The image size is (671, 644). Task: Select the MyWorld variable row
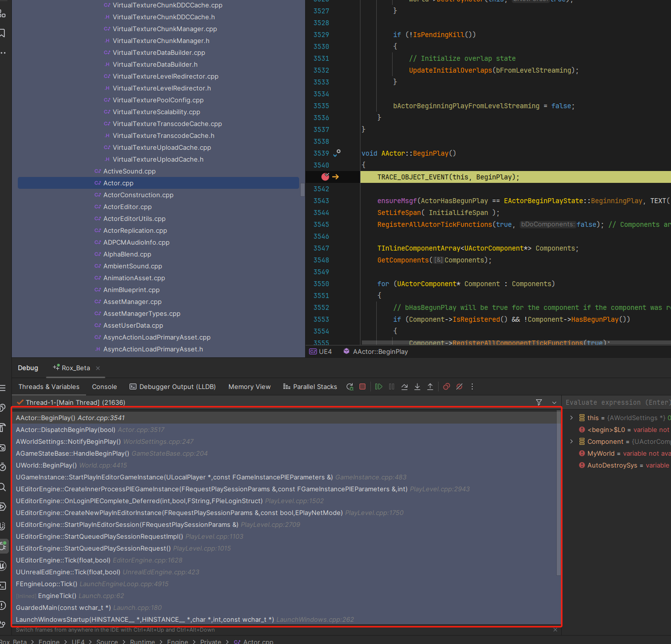pos(625,453)
